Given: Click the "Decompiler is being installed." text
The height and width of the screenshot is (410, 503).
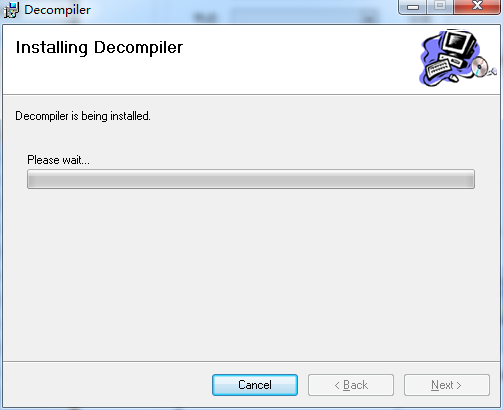Looking at the screenshot, I should point(83,116).
